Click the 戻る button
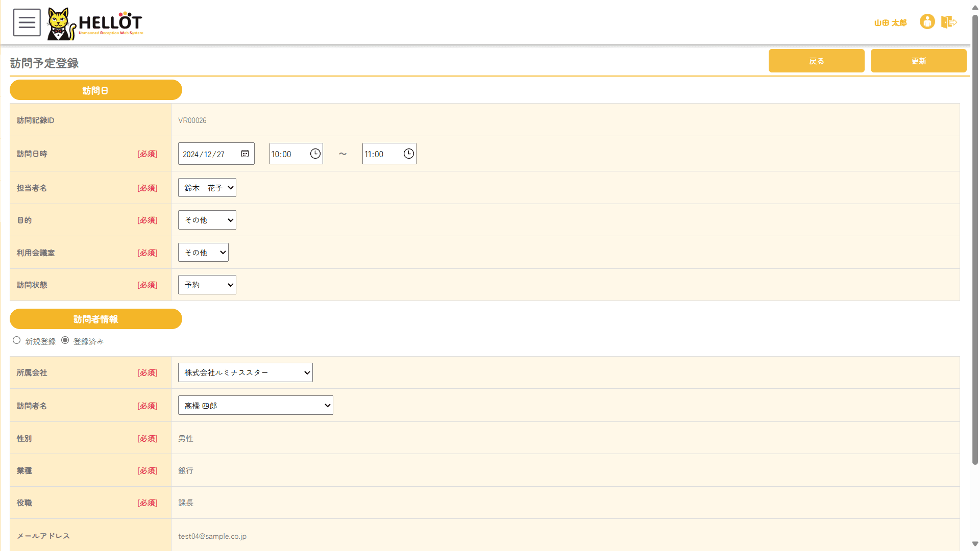The image size is (980, 551). click(816, 61)
